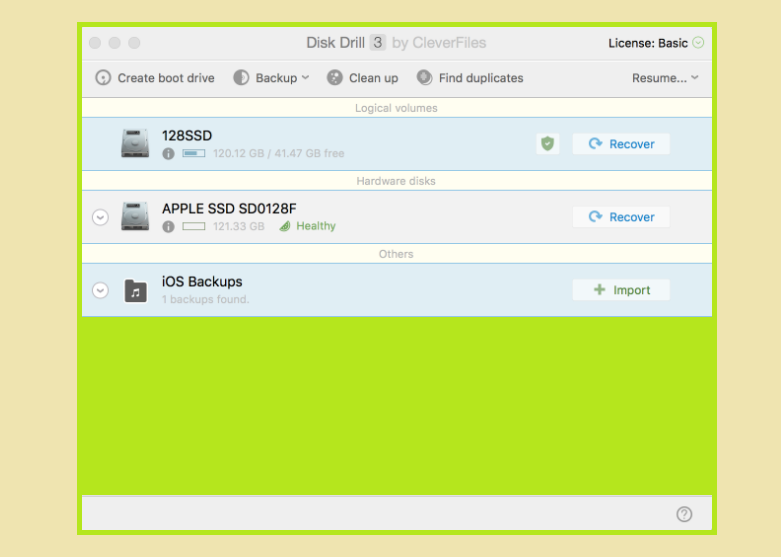This screenshot has width=781, height=557.
Task: Click the iOS Backups music folder icon
Action: point(135,290)
